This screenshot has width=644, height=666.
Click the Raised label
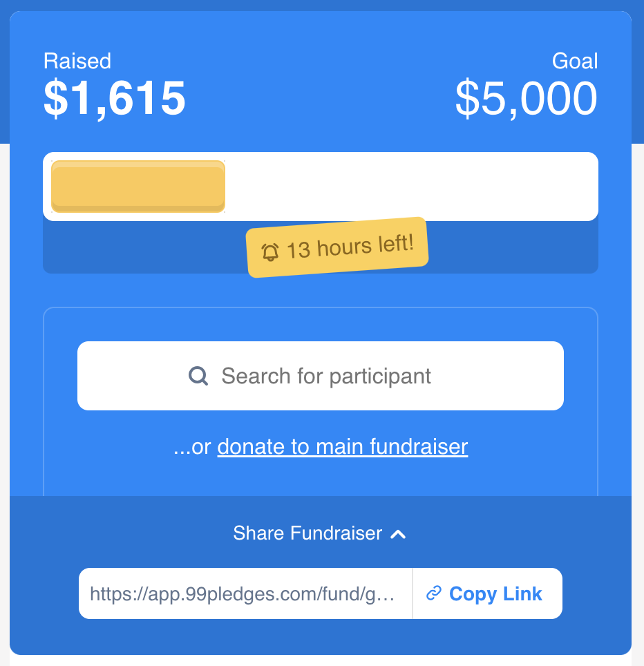(77, 61)
